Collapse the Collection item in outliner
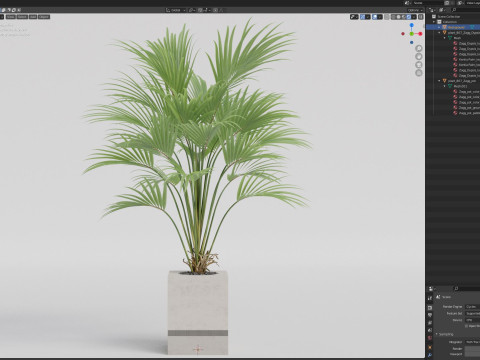The image size is (480, 360). [435, 22]
